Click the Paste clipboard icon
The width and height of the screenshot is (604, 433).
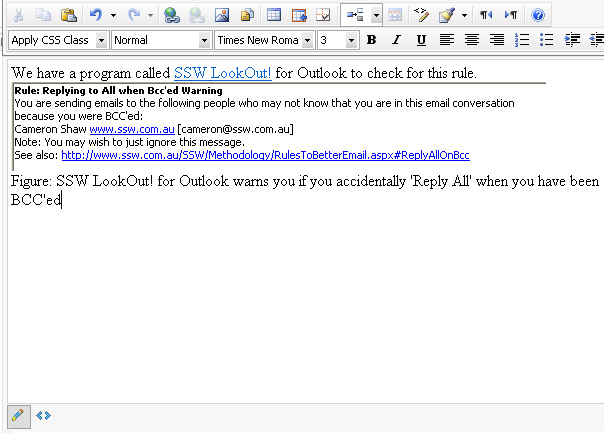[68, 15]
